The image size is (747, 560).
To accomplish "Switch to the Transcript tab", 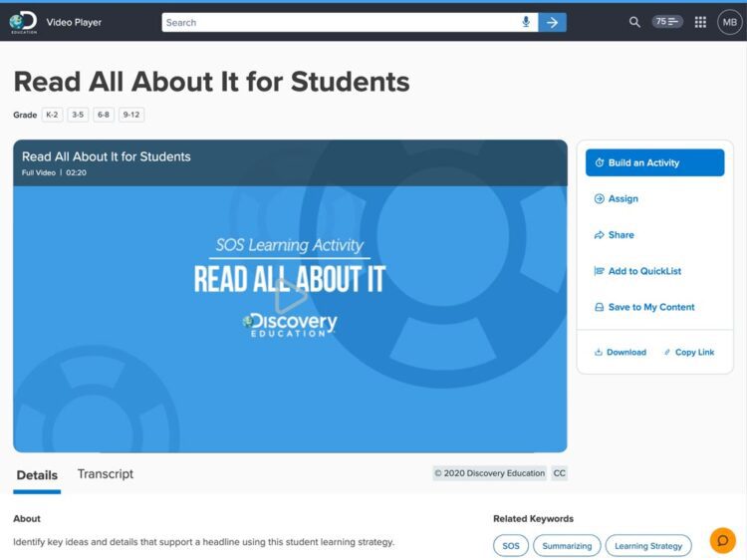I will tap(106, 474).
